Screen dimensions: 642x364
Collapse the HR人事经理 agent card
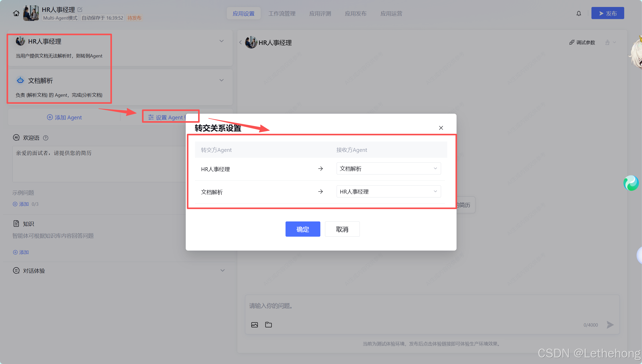(x=221, y=41)
